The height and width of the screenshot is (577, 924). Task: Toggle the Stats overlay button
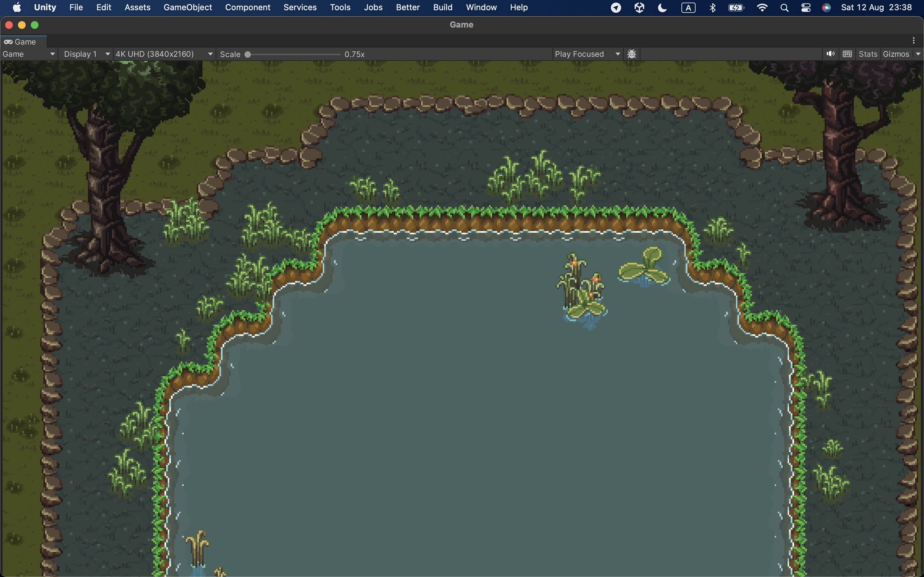pyautogui.click(x=868, y=54)
